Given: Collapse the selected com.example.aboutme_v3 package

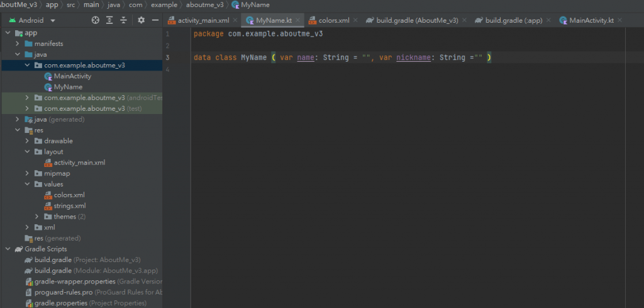Looking at the screenshot, I should click(x=27, y=66).
